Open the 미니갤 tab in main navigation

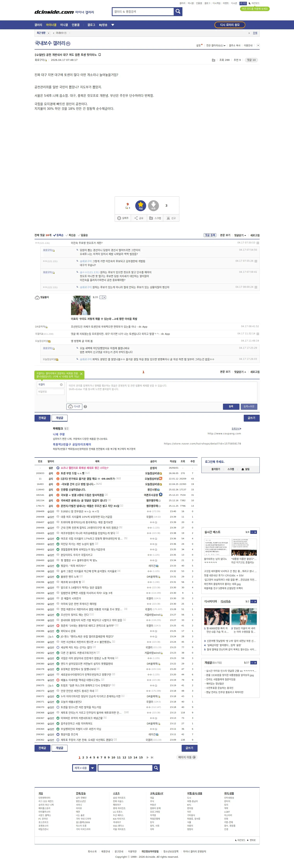pyautogui.click(x=64, y=25)
